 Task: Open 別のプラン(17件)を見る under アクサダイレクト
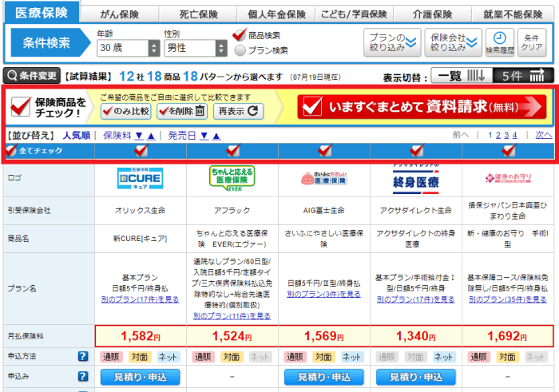coord(416,299)
